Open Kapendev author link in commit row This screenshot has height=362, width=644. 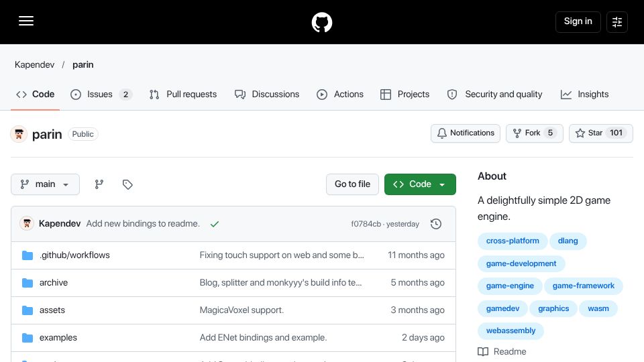coord(60,224)
